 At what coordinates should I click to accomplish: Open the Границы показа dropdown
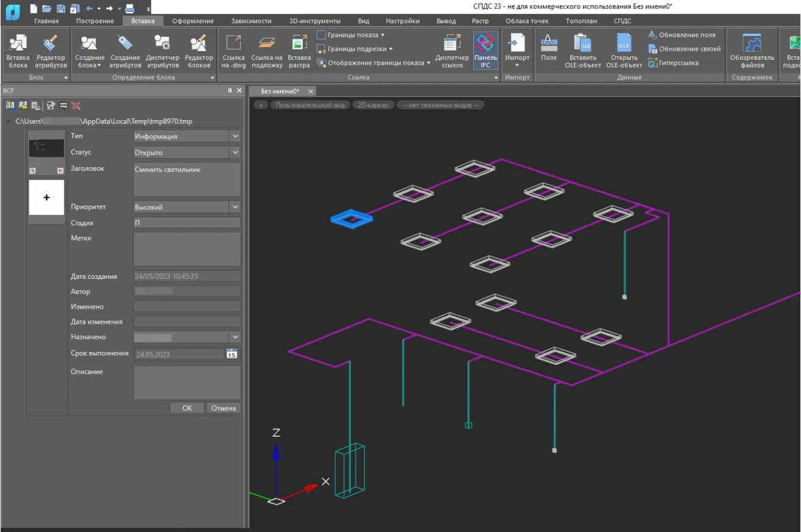(x=351, y=35)
